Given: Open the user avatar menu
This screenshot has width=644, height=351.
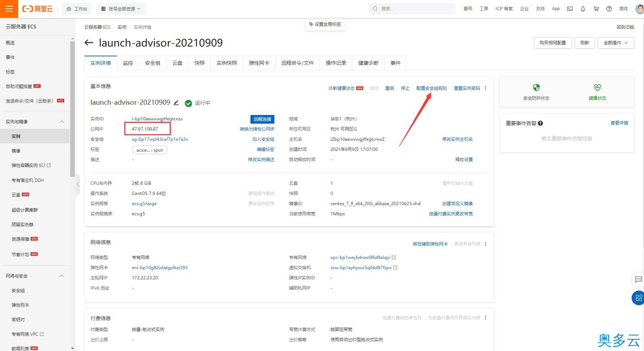Looking at the screenshot, I should 640,9.
